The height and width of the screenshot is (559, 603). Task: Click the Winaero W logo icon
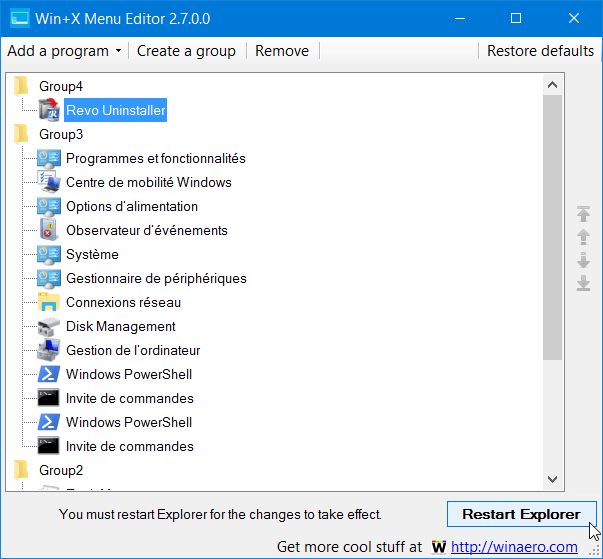coord(439,547)
